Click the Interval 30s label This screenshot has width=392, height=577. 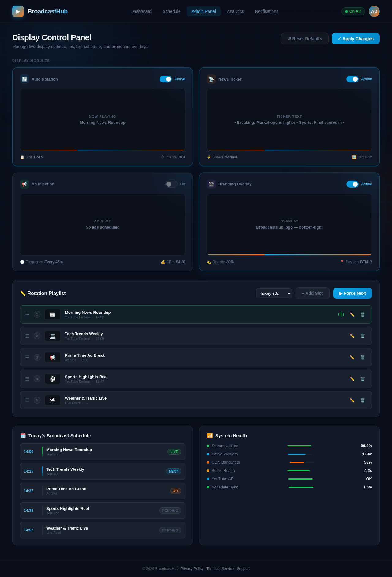tap(173, 157)
